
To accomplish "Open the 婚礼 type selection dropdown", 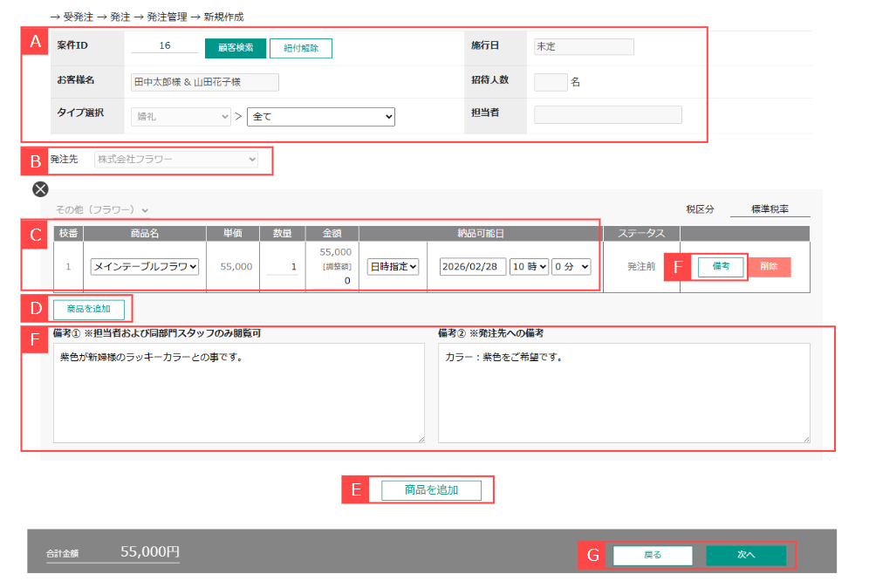I will point(181,116).
